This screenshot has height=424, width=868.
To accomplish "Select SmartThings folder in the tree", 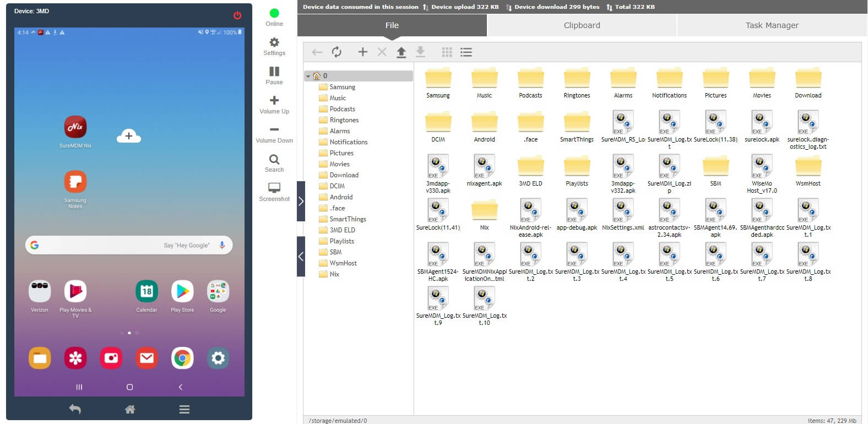I will 343,219.
